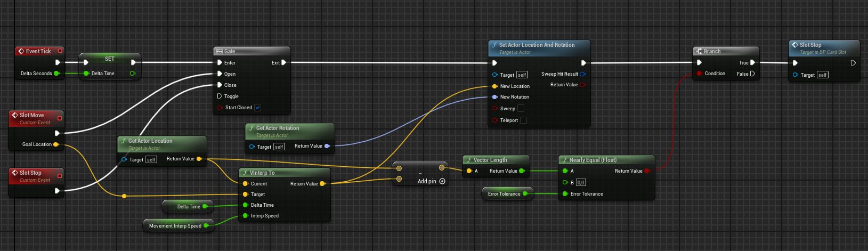Click the Get Actor Rotation Return Value pin

point(327,146)
